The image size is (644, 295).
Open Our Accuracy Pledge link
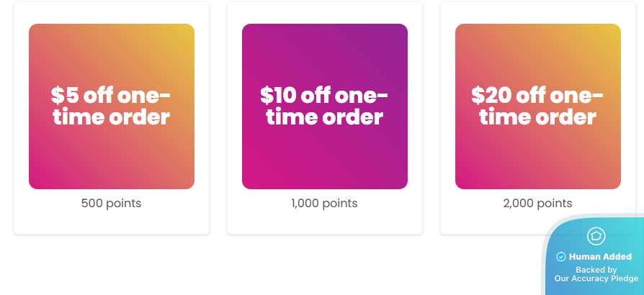click(x=596, y=278)
